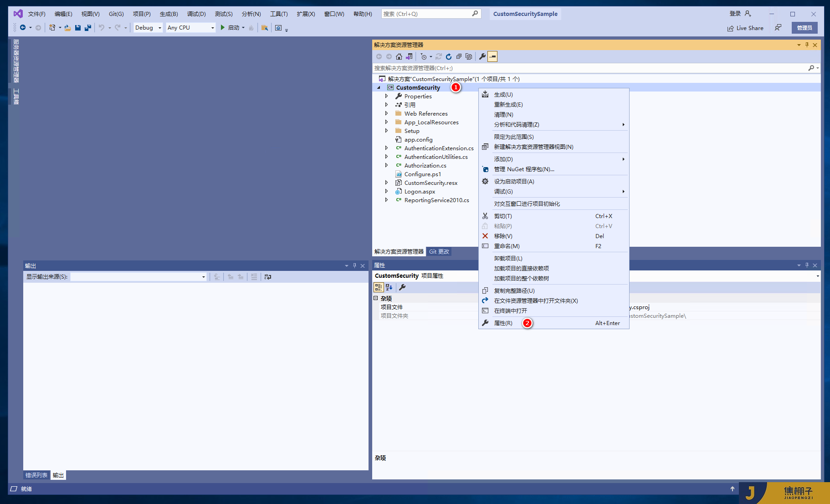This screenshot has width=830, height=504.
Task: Collapse the 杂项 category in Properties
Action: (x=376, y=298)
